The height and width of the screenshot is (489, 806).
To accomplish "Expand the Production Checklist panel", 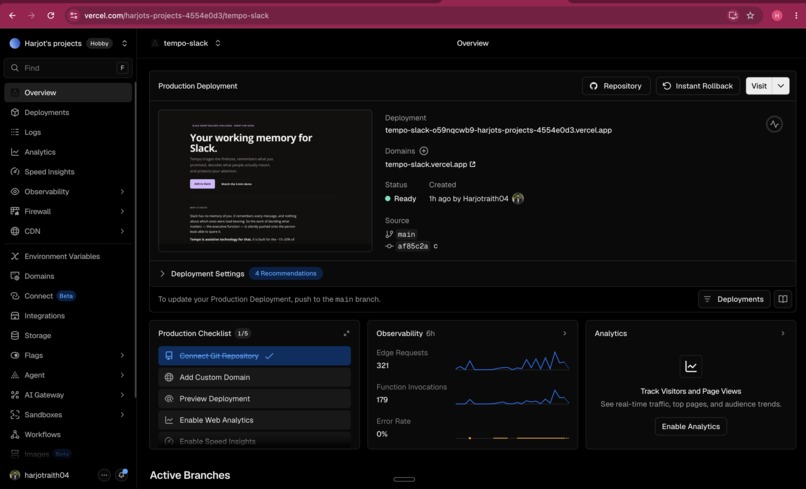I will click(346, 333).
